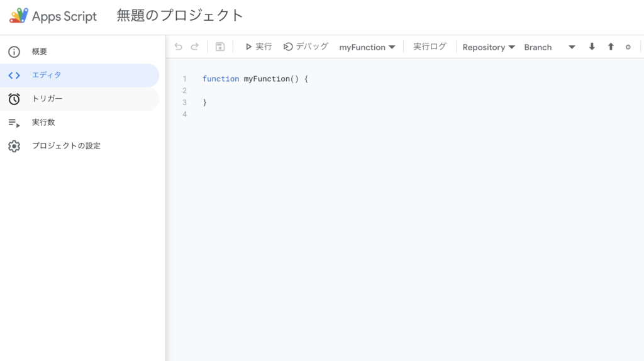
Task: Open トリガー page in sidebar
Action: coord(80,99)
